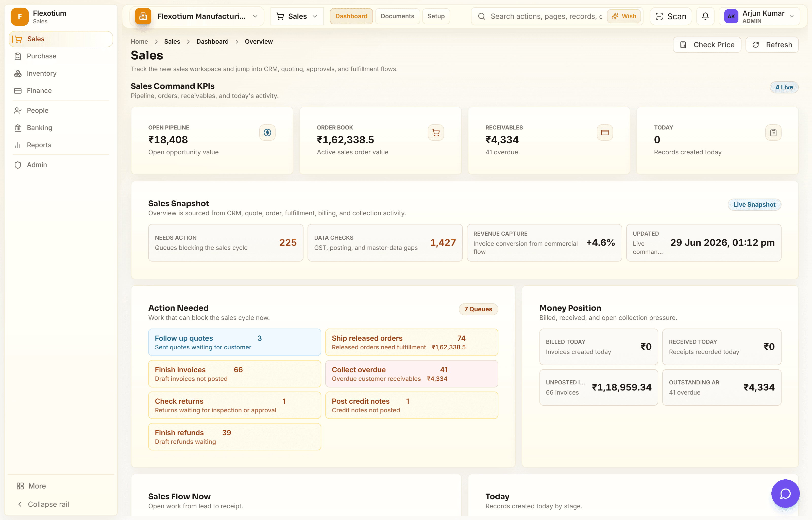Click the Sales Flow Now heading
The width and height of the screenshot is (812, 520).
click(179, 496)
